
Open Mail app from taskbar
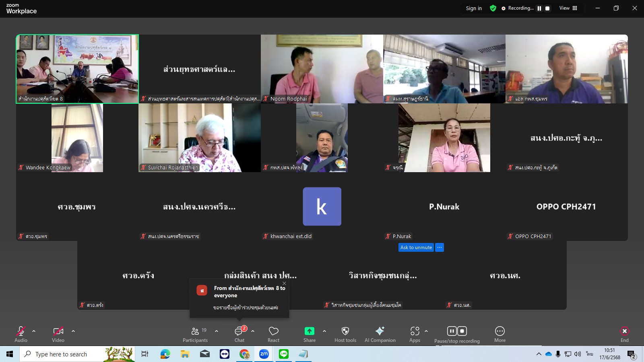204,354
